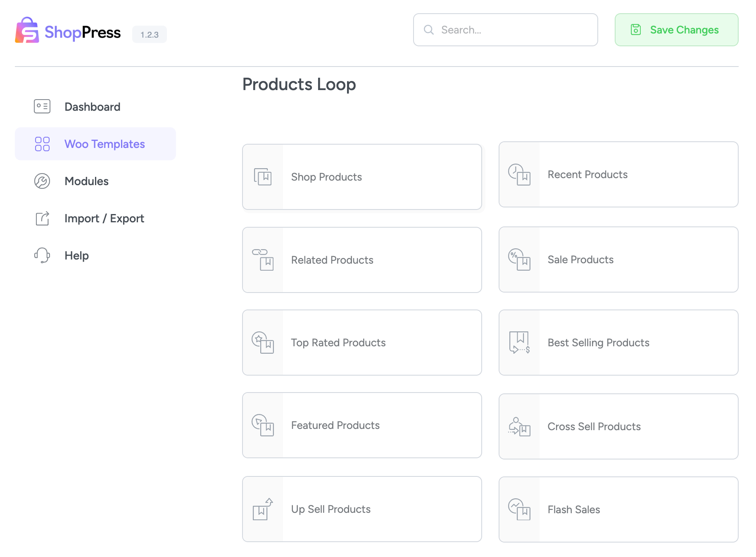Click the Cross Sell Products icon
The image size is (756, 557).
click(520, 426)
